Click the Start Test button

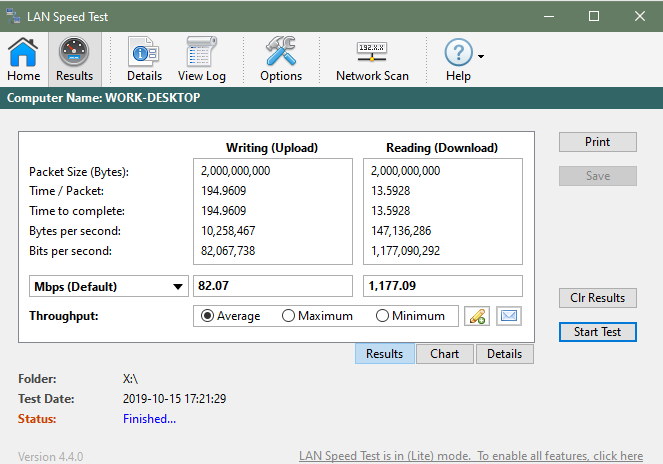point(597,332)
